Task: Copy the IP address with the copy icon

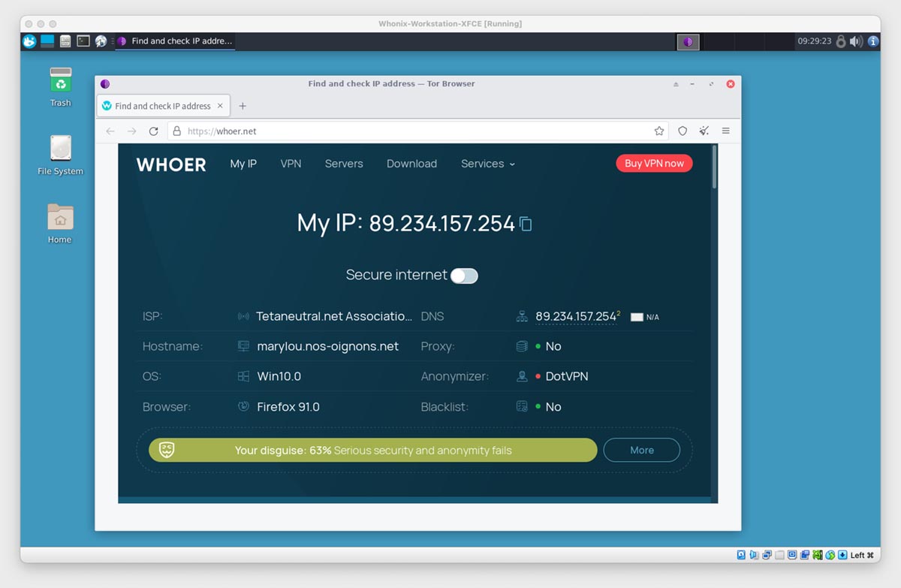Action: tap(526, 224)
